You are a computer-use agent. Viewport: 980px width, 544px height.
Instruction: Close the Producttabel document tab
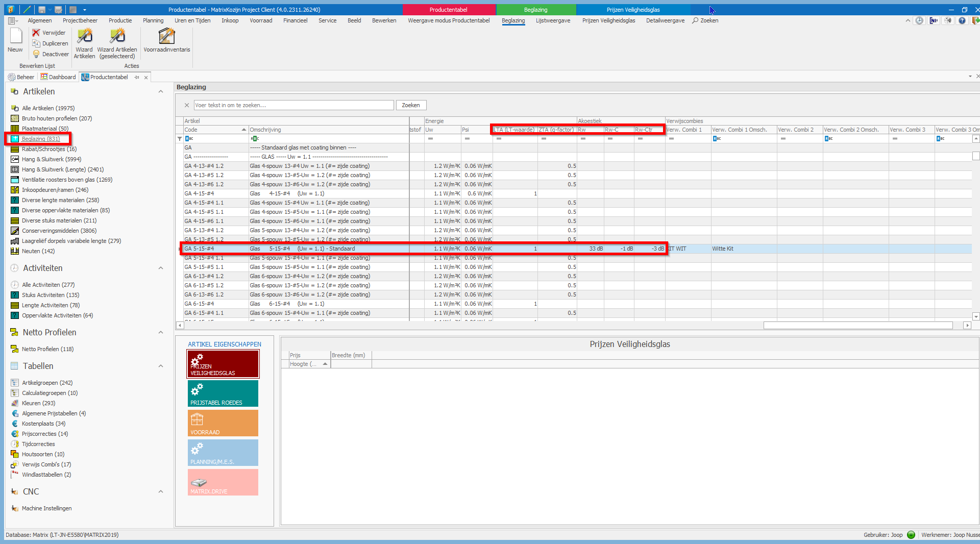(x=146, y=78)
